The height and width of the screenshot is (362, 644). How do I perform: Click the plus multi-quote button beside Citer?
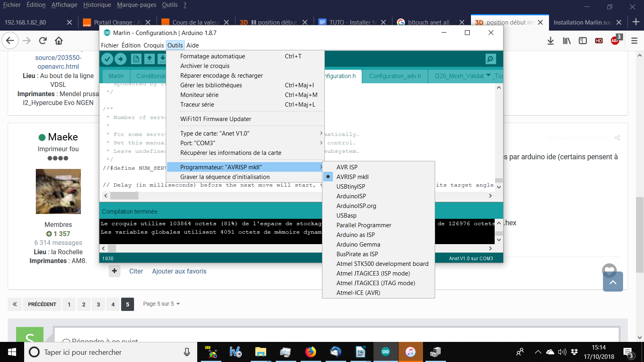click(114, 271)
